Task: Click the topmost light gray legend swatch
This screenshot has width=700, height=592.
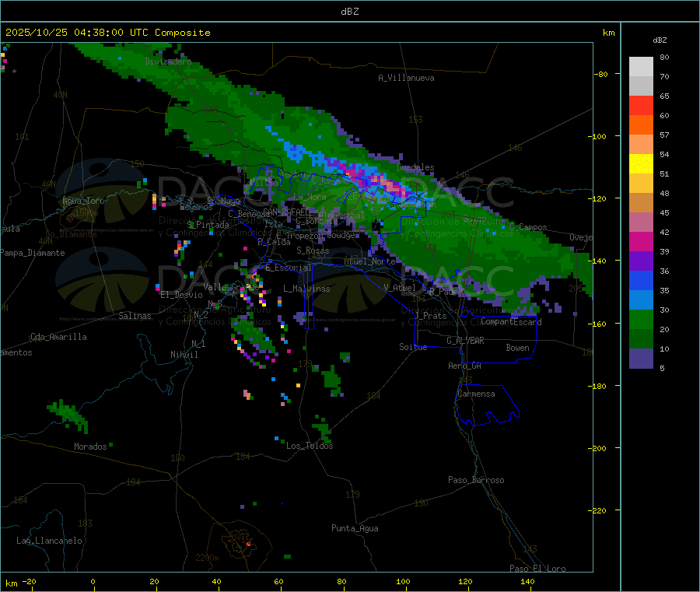Action: 641,66
